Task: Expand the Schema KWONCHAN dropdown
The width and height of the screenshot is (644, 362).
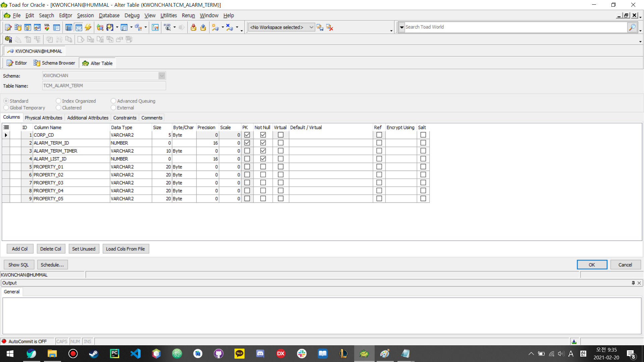Action: tap(162, 76)
